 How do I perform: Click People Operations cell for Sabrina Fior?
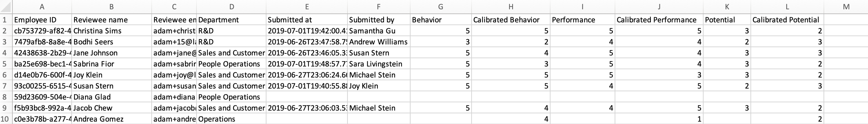pos(231,64)
